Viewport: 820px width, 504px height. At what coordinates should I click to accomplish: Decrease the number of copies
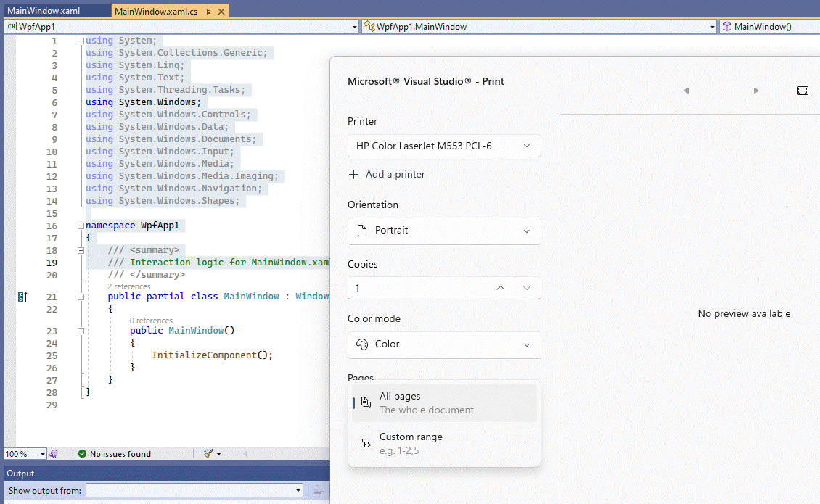point(527,288)
